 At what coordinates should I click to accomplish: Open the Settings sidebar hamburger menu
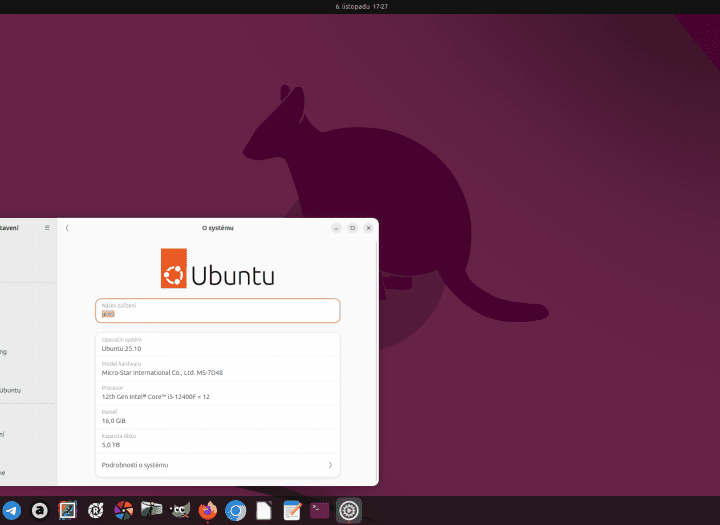click(x=47, y=228)
